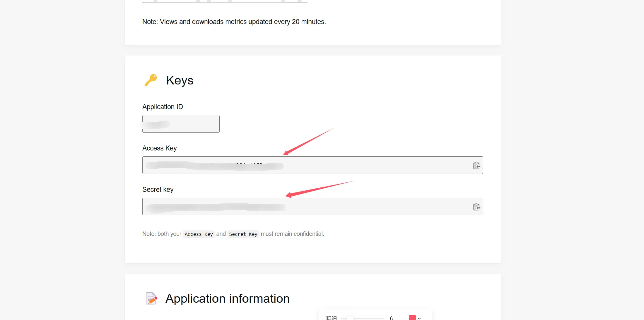
Task: Click the Access Key field label
Action: (x=159, y=148)
